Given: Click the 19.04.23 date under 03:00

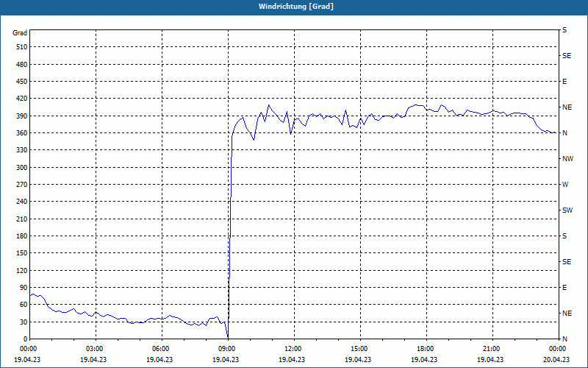Looking at the screenshot, I should (x=93, y=359).
